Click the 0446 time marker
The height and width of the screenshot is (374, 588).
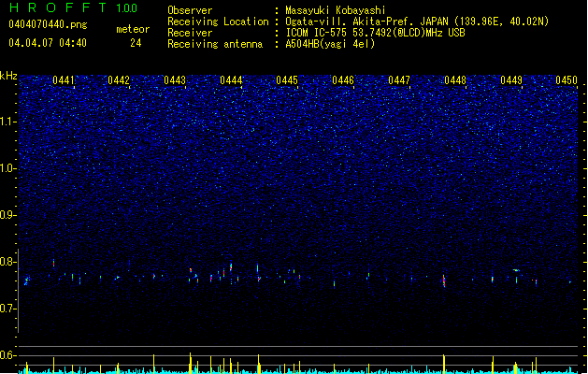click(343, 80)
